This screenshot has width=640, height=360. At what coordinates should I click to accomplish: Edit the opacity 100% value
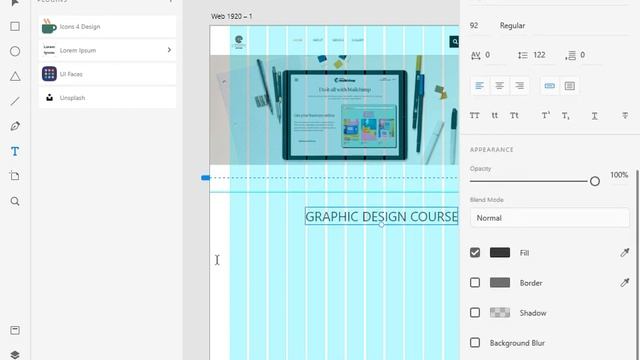point(619,175)
